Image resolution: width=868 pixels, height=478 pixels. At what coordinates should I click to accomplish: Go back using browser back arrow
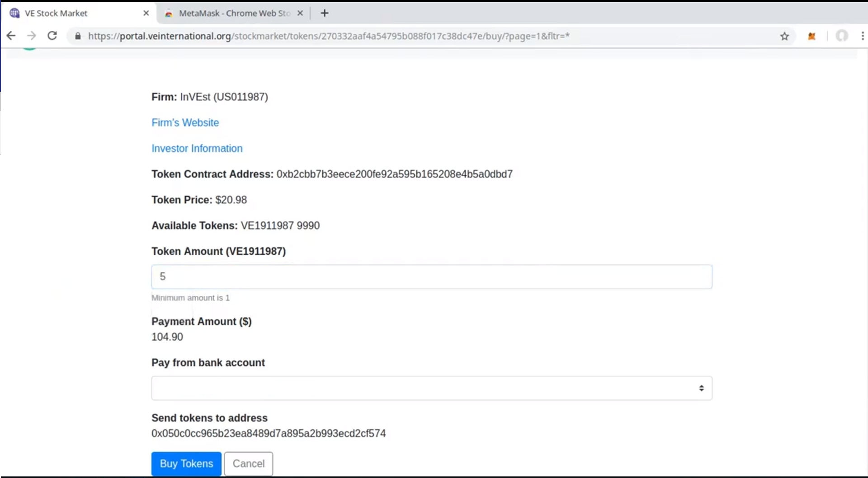(x=11, y=36)
